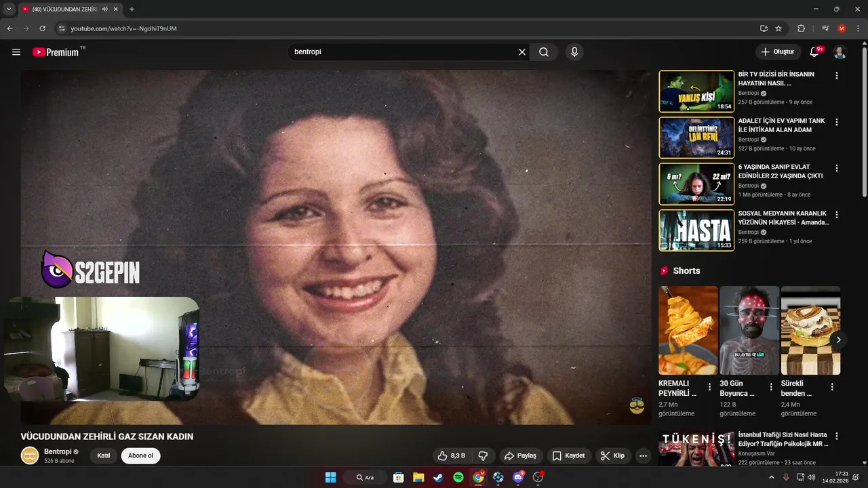Open File Explorer from the taskbar
This screenshot has width=868, height=488.
pyautogui.click(x=418, y=477)
